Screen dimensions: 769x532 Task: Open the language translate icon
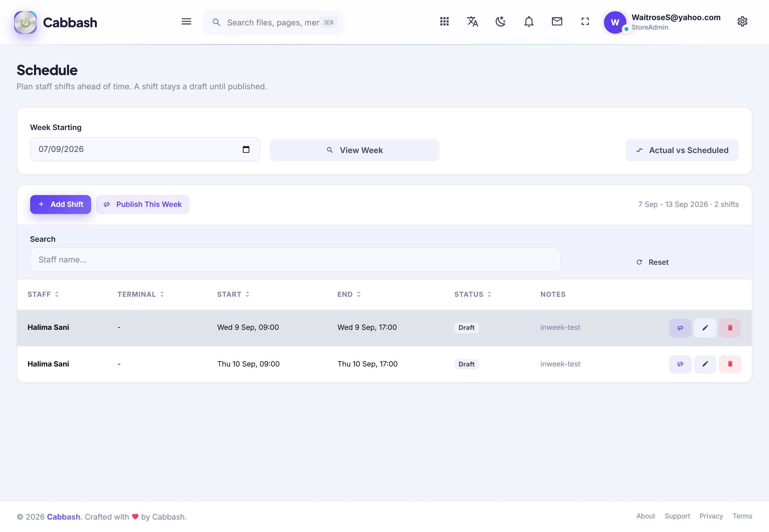click(x=472, y=22)
